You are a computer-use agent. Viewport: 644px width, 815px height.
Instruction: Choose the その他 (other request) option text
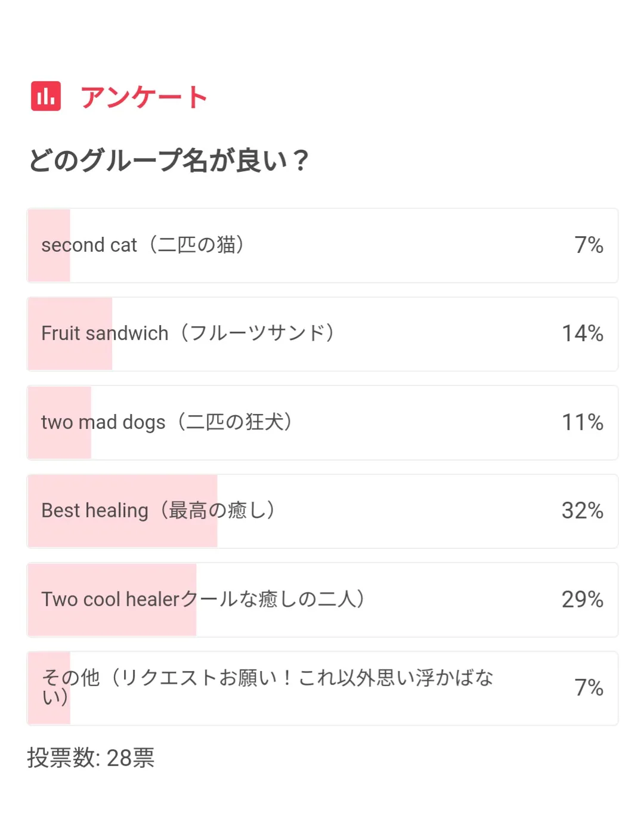(267, 687)
